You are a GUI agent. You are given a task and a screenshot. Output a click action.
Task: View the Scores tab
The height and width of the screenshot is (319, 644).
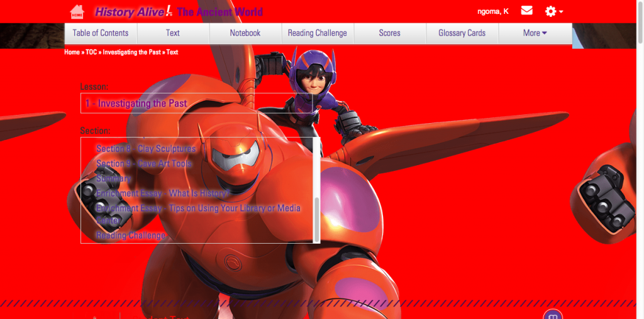point(390,33)
